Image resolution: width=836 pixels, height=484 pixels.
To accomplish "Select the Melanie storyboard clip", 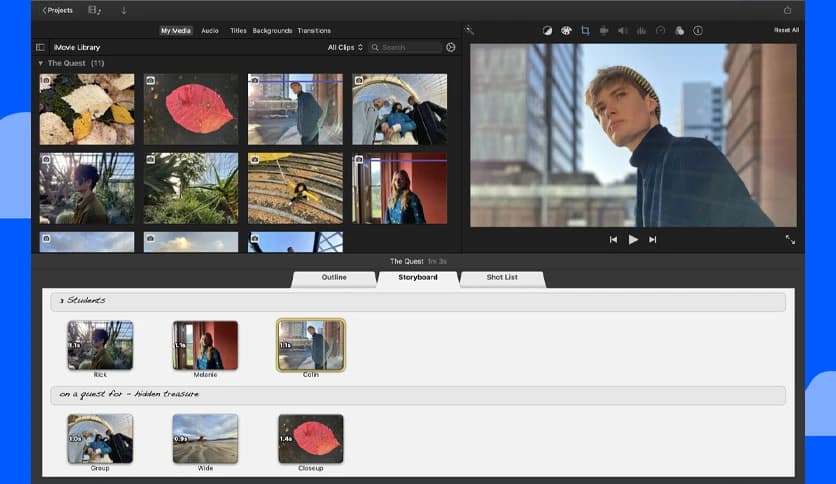I will click(x=205, y=345).
